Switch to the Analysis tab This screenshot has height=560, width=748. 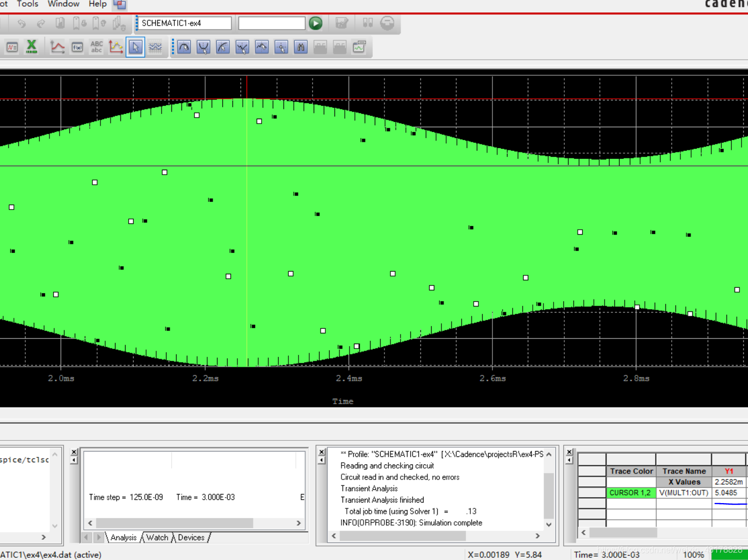(x=124, y=537)
